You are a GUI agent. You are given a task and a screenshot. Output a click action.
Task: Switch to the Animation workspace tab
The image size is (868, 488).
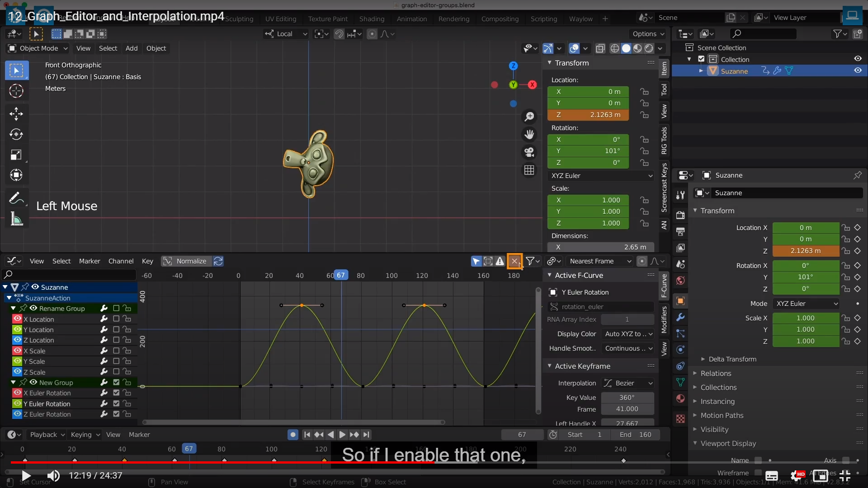pos(411,19)
